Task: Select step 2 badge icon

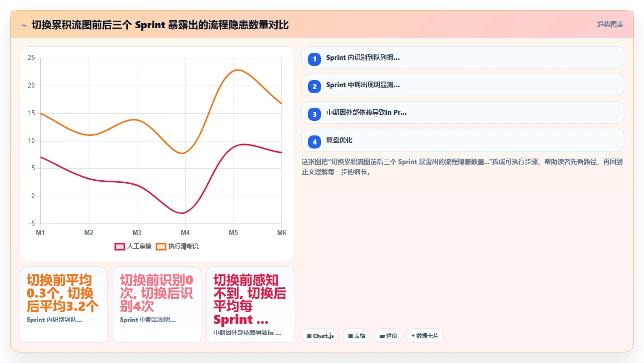Action: coord(314,87)
